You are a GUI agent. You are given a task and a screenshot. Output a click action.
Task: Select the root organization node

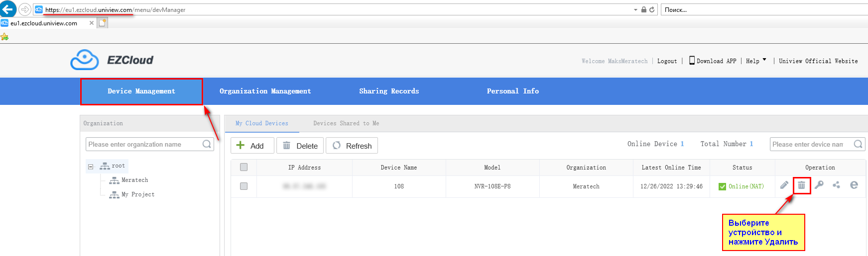click(113, 166)
